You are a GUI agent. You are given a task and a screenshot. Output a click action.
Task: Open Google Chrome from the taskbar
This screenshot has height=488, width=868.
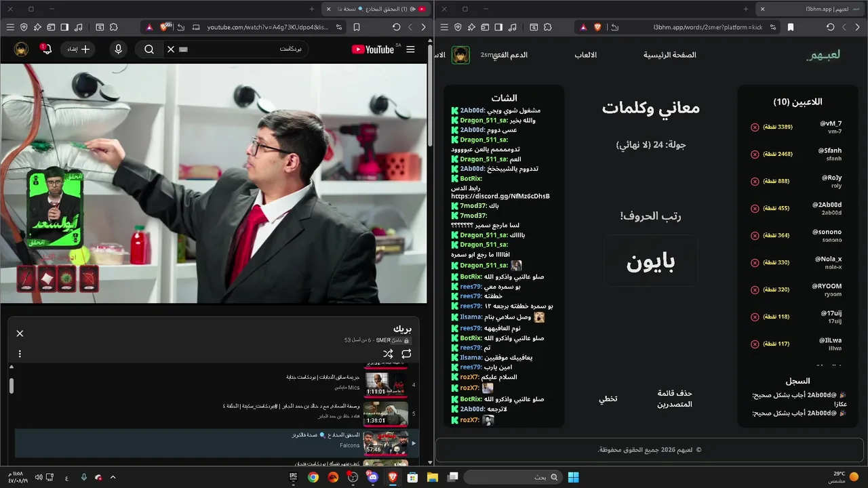(313, 477)
